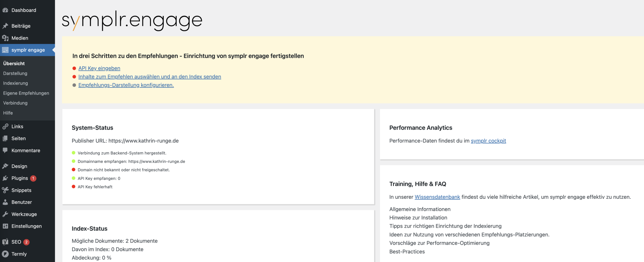Click 'Empfehlungs-Darstellung konfigurieren' link
Screen dimensions: 644x262
point(126,85)
